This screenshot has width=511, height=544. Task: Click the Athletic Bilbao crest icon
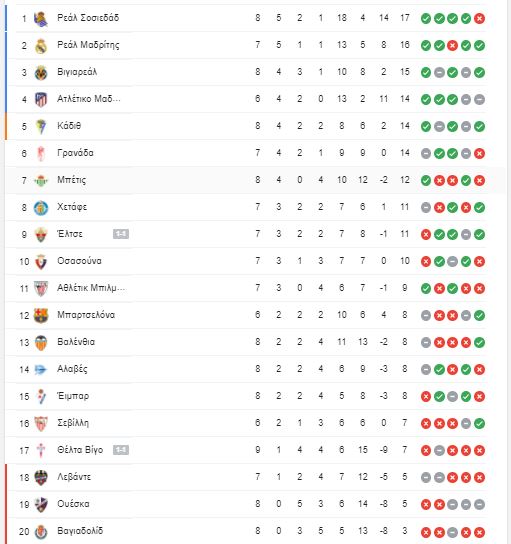click(41, 289)
